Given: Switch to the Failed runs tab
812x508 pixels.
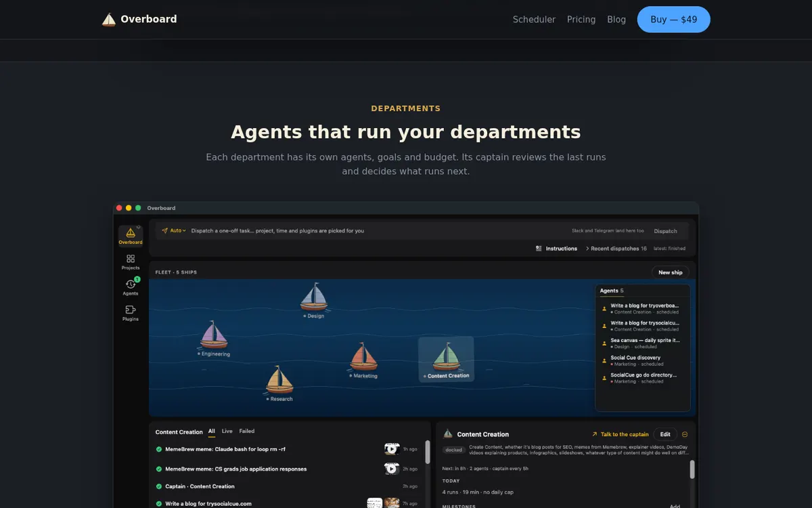Looking at the screenshot, I should point(247,431).
